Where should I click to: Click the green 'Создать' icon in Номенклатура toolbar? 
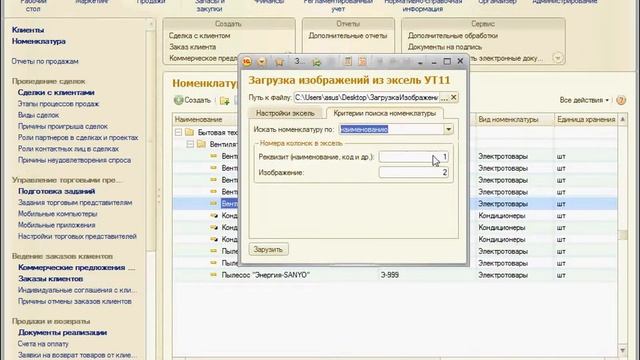(178, 100)
